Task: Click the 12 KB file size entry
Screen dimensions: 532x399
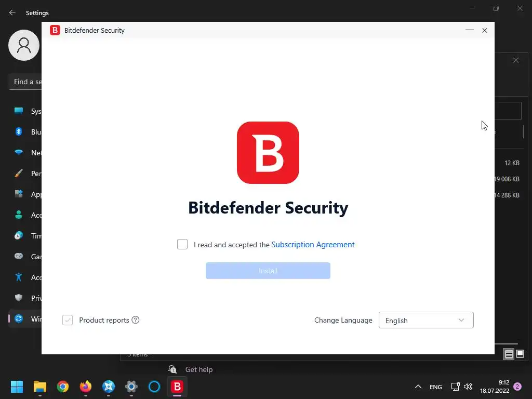Action: coord(512,163)
